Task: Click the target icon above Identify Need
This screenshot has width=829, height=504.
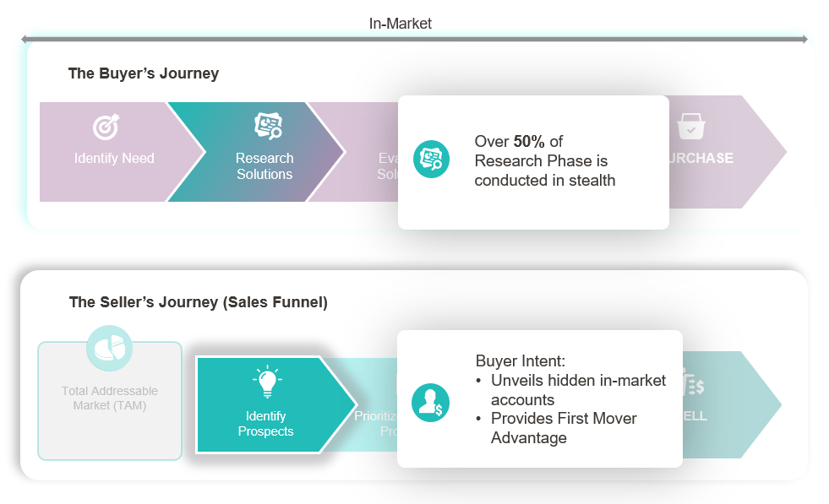Action: tap(106, 127)
